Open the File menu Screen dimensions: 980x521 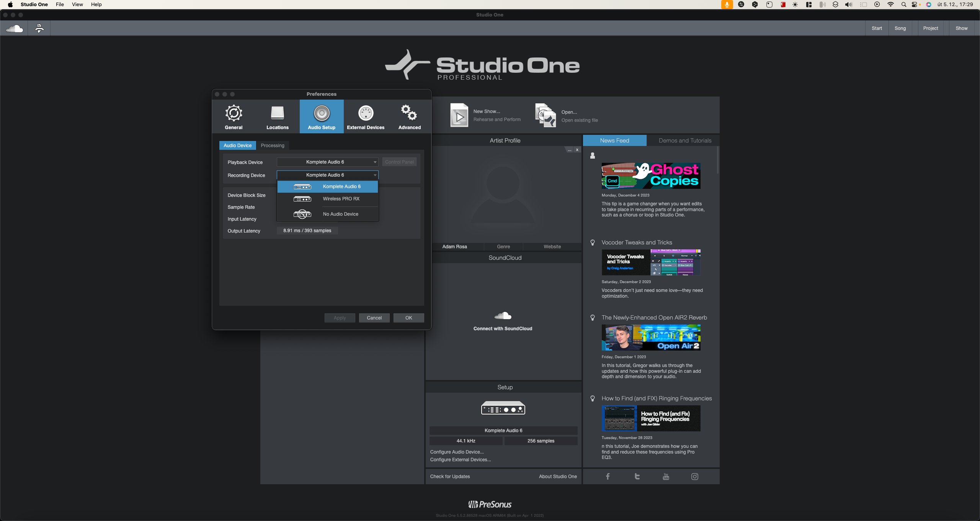pos(60,5)
